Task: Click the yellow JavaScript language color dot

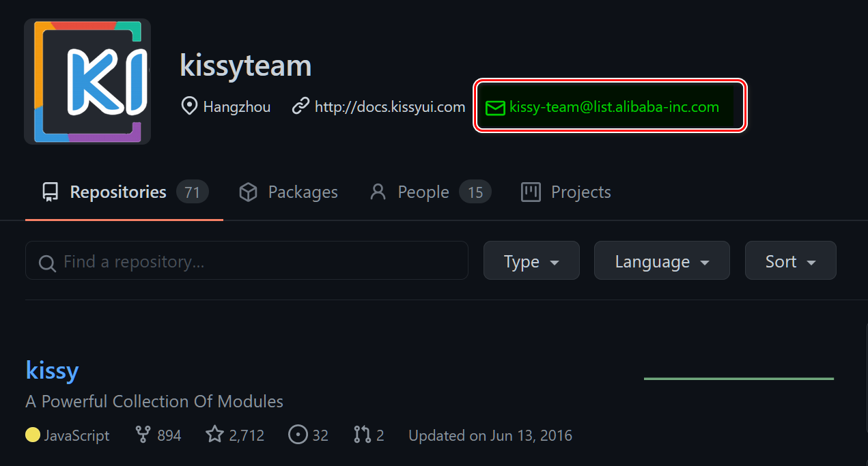Action: [x=33, y=435]
